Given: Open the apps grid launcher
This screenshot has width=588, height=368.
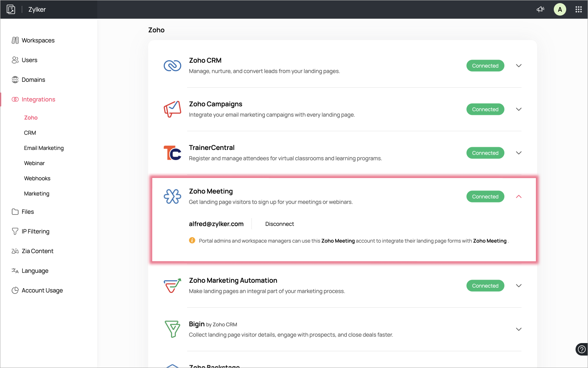Looking at the screenshot, I should [x=579, y=9].
